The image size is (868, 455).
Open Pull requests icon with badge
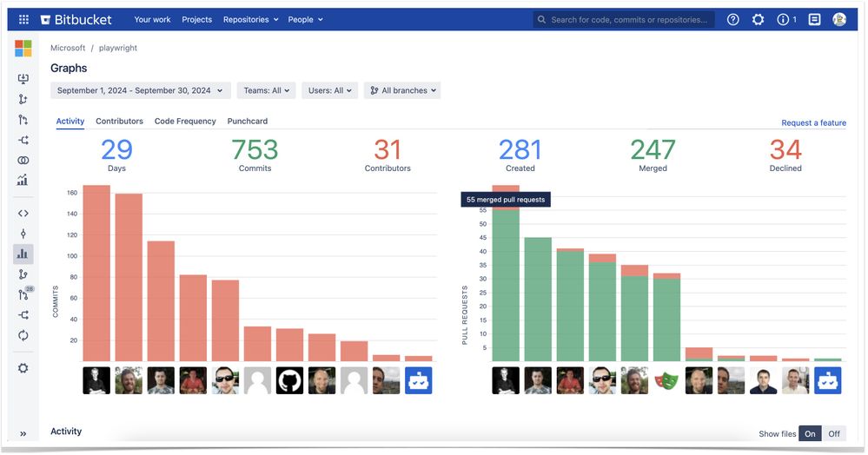pyautogui.click(x=25, y=293)
